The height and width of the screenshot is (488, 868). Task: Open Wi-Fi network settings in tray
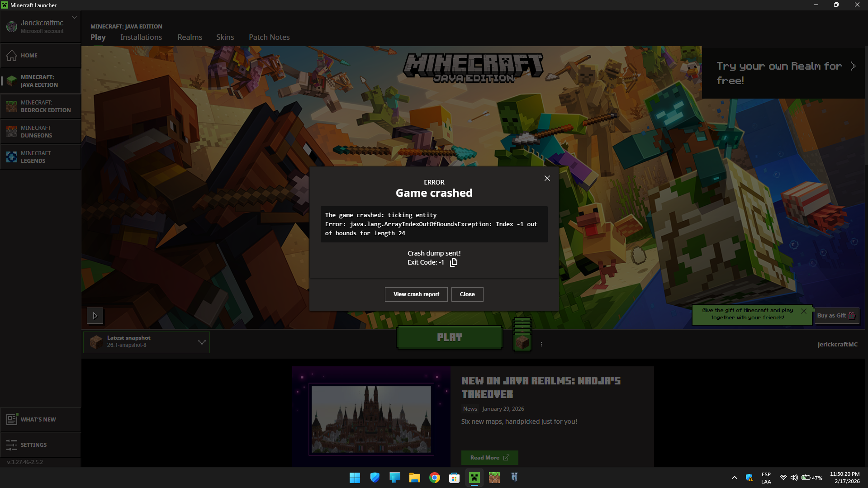coord(783,478)
